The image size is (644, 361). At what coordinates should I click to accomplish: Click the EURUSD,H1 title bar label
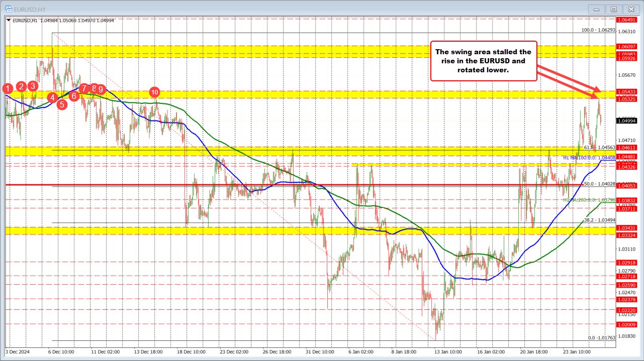[x=30, y=9]
